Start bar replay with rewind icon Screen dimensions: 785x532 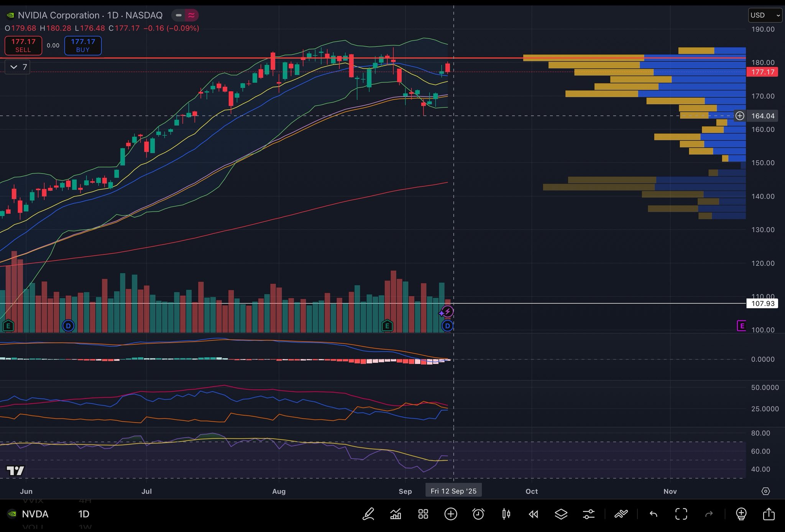[533, 514]
